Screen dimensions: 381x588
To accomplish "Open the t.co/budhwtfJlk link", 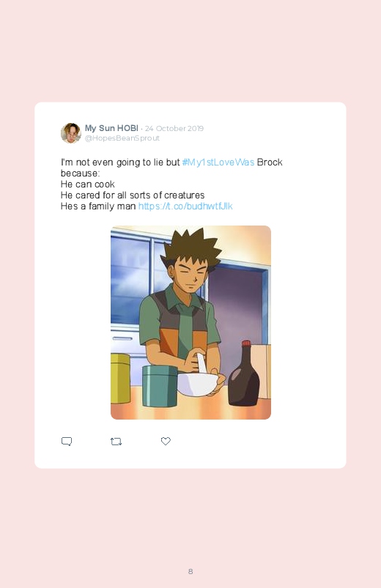I will tap(185, 206).
